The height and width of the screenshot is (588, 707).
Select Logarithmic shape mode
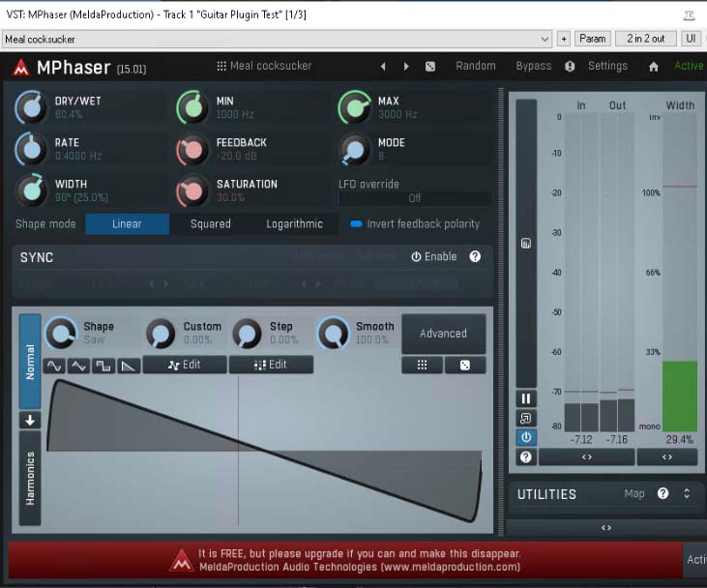(294, 224)
